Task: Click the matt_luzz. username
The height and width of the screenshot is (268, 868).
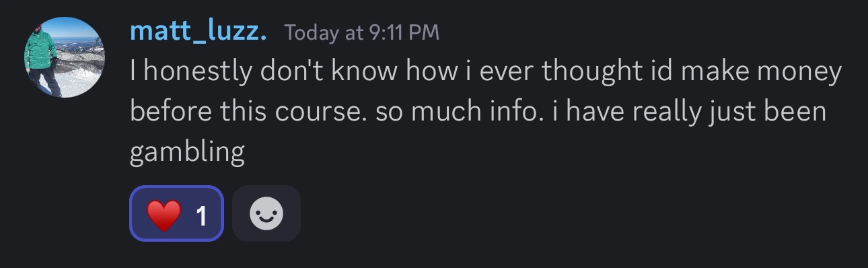Action: pyautogui.click(x=198, y=31)
